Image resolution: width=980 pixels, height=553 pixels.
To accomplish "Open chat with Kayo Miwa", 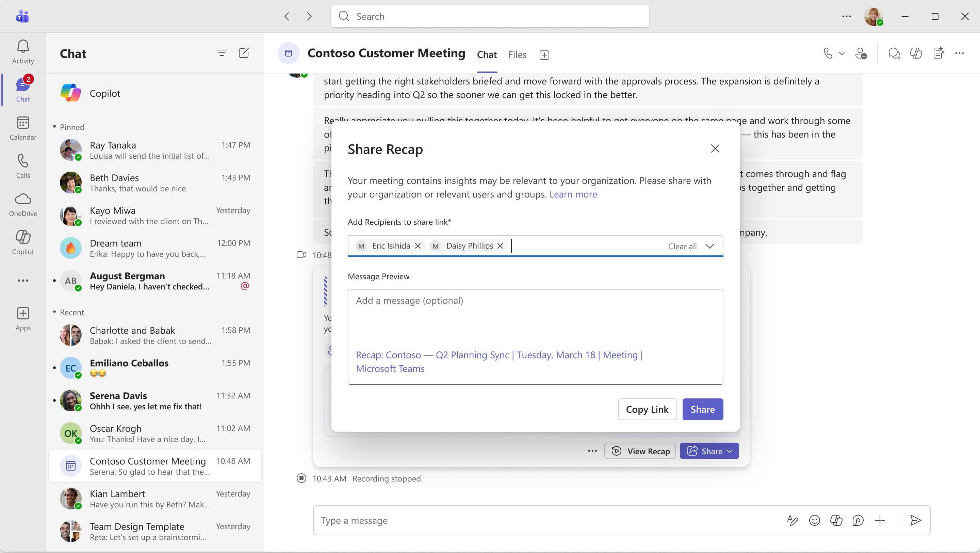I will point(155,216).
